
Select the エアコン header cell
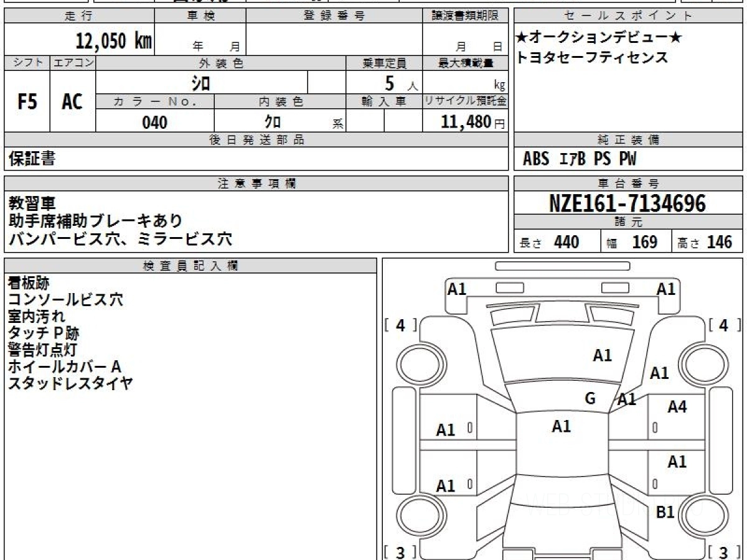click(73, 63)
